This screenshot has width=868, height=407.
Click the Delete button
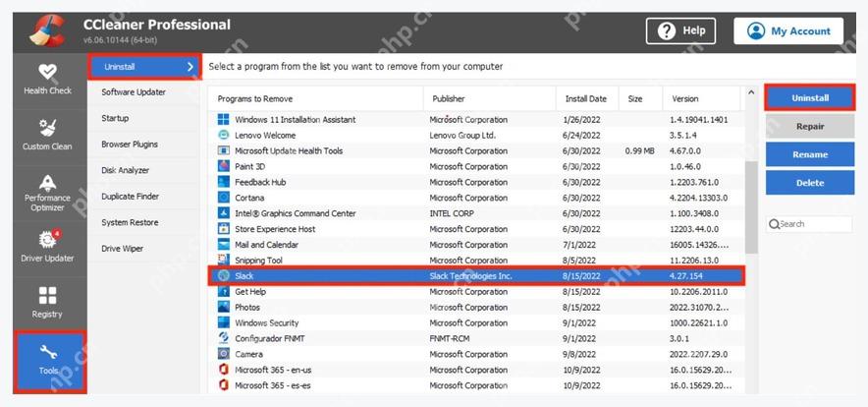pyautogui.click(x=810, y=183)
